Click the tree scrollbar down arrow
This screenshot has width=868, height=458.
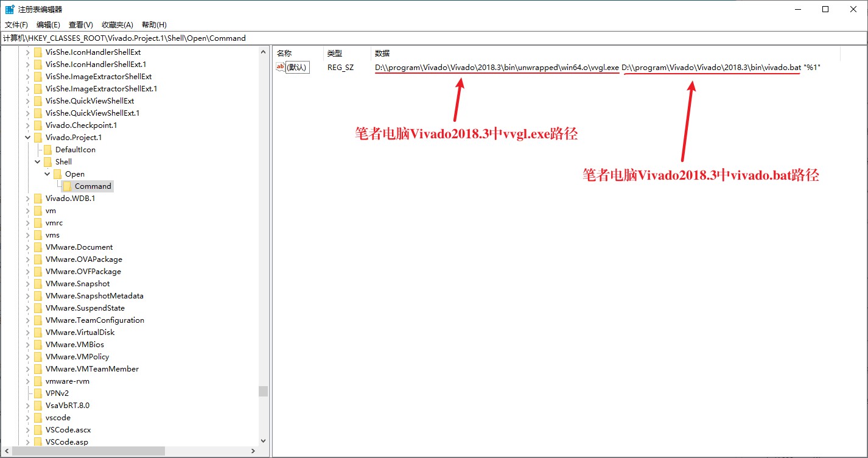tap(263, 441)
